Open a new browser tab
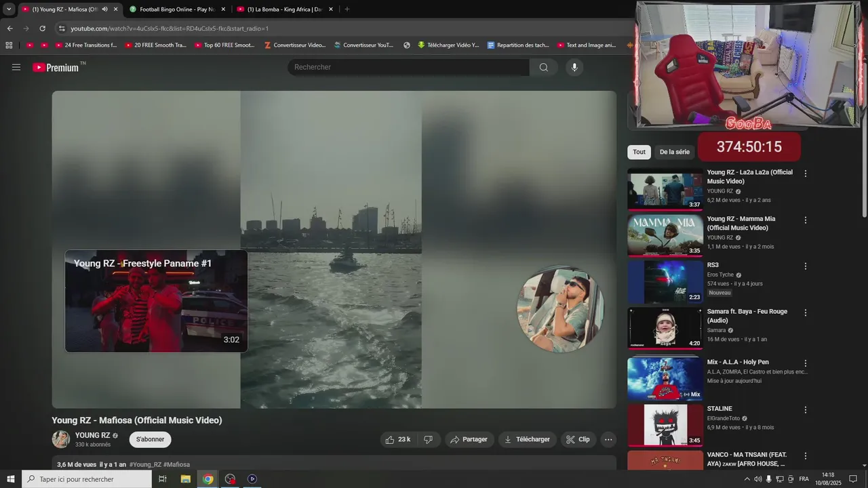 tap(347, 9)
